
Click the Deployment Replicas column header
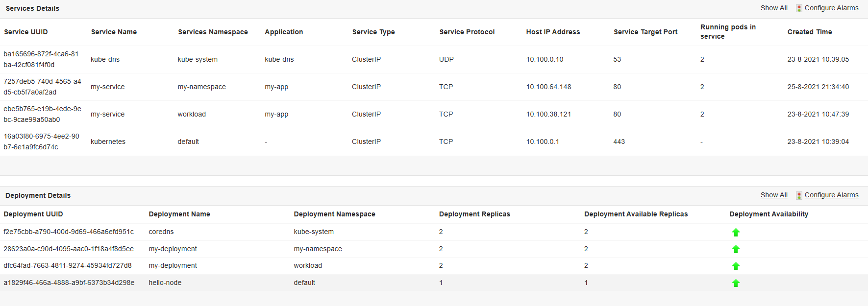coord(474,214)
